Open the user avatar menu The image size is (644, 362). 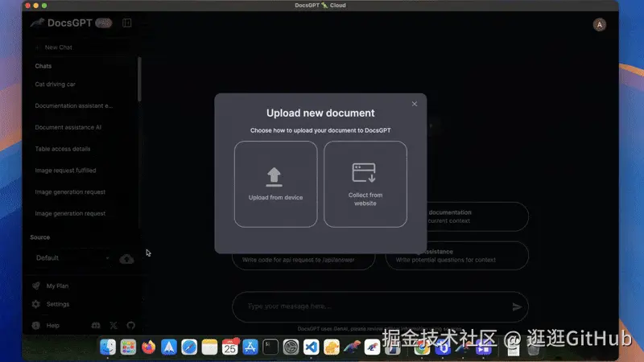[x=599, y=25]
